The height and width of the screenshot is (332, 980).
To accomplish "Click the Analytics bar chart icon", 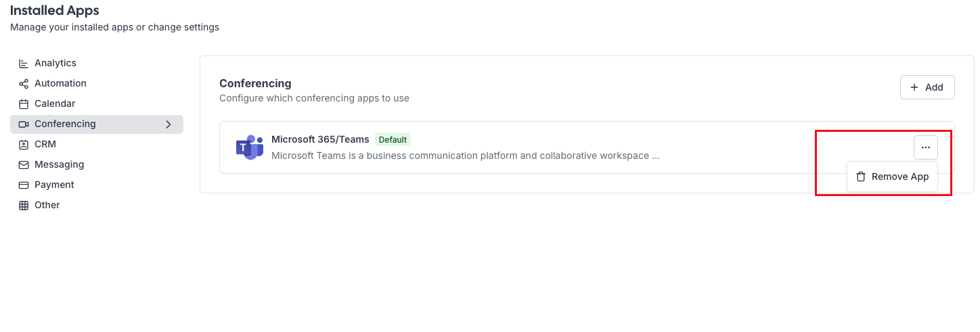I will point(24,64).
